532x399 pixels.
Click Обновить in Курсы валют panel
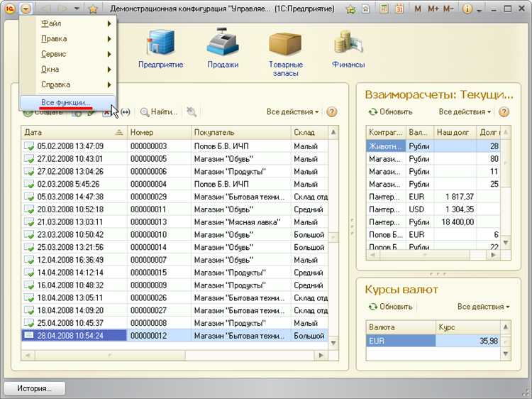click(x=390, y=307)
